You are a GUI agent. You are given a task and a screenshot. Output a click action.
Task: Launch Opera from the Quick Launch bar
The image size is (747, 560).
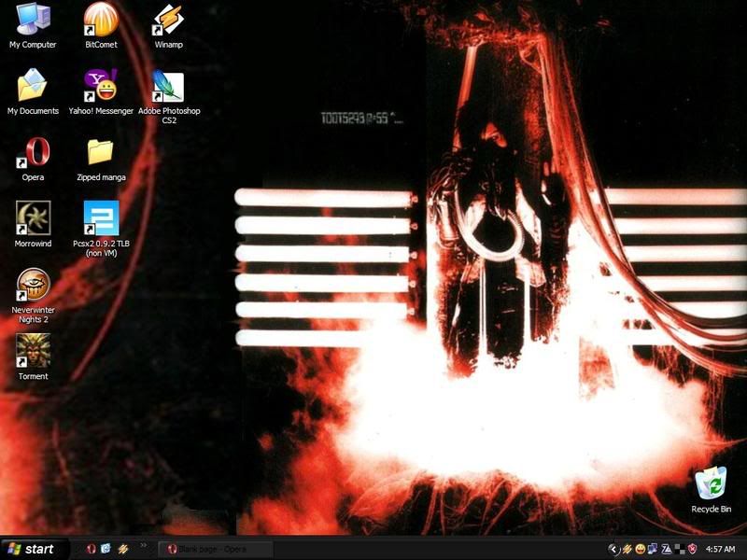91,549
